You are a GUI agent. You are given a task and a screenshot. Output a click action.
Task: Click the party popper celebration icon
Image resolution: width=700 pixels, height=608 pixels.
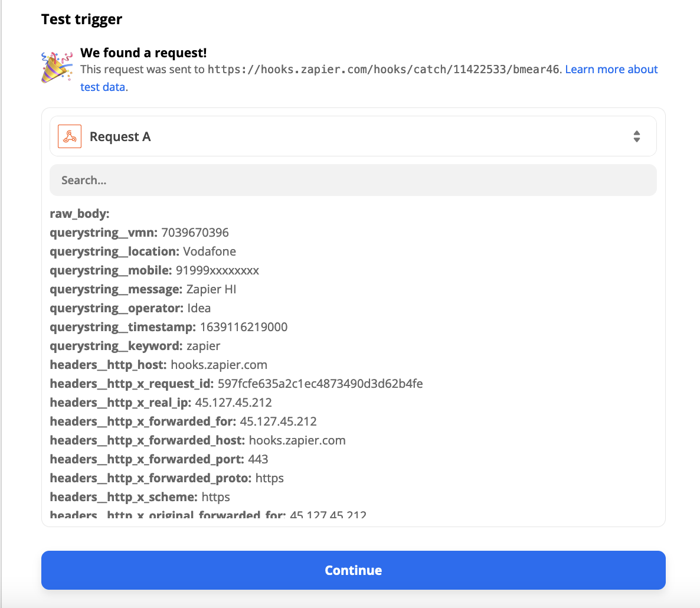[57, 67]
